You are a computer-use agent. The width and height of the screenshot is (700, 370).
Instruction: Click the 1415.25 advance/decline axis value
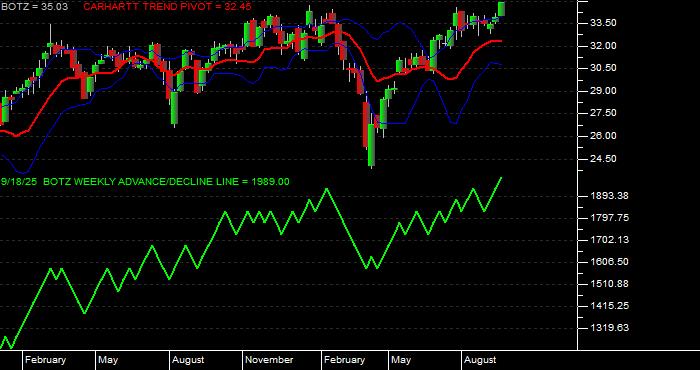tap(608, 306)
